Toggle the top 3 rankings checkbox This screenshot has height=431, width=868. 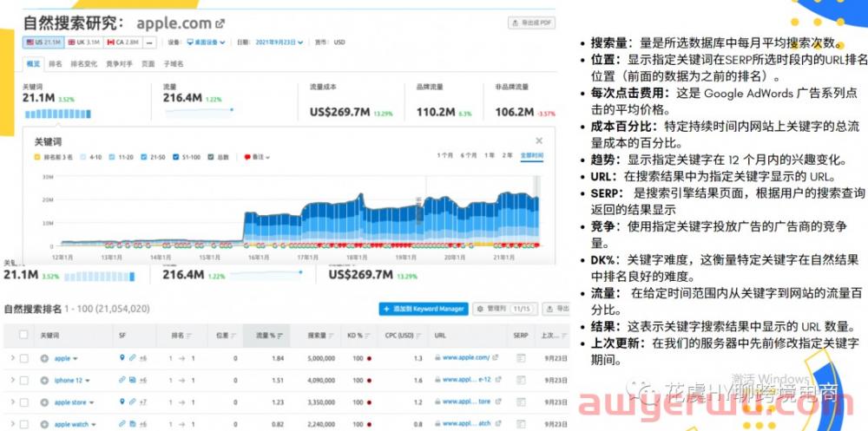click(37, 157)
